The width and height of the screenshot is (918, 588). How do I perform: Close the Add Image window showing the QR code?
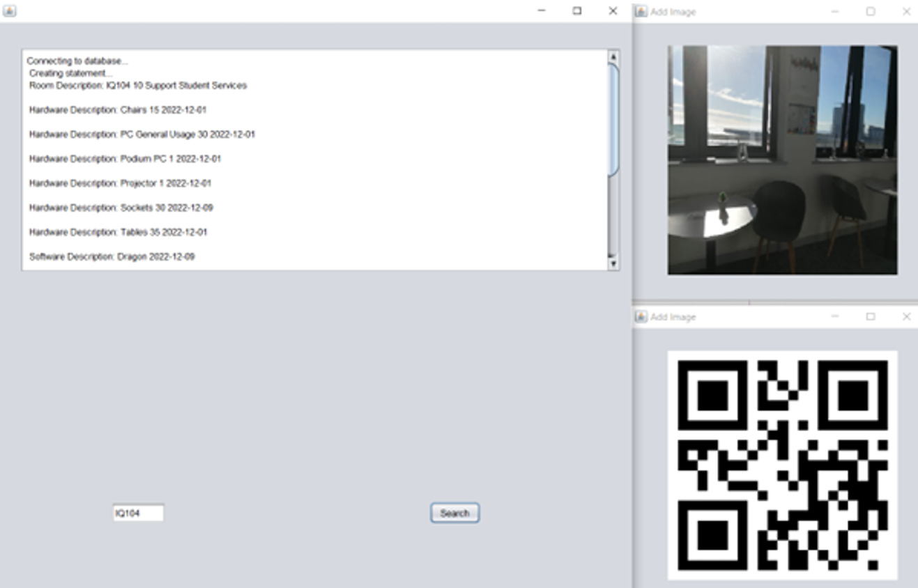906,317
